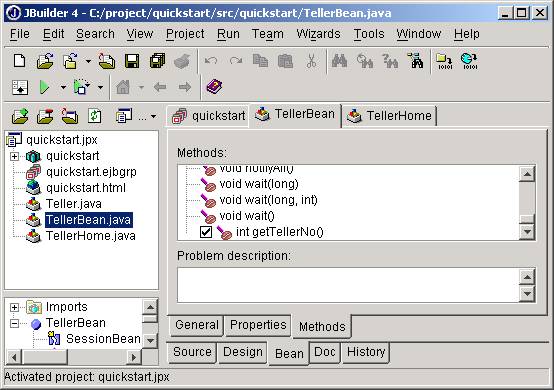This screenshot has height=390, width=554.
Task: Click the Paste toolbar icon
Action: pos(285,61)
